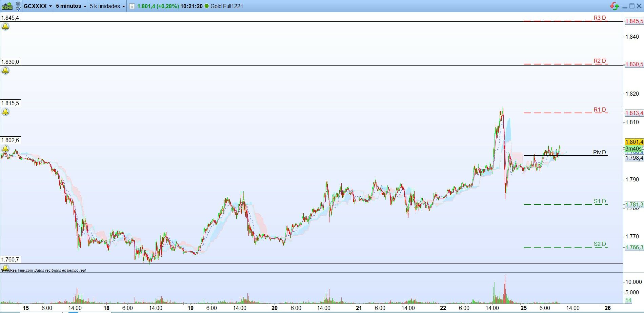Click the date 21 on the time axis
Image resolution: width=644 pixels, height=313 pixels.
(359, 308)
